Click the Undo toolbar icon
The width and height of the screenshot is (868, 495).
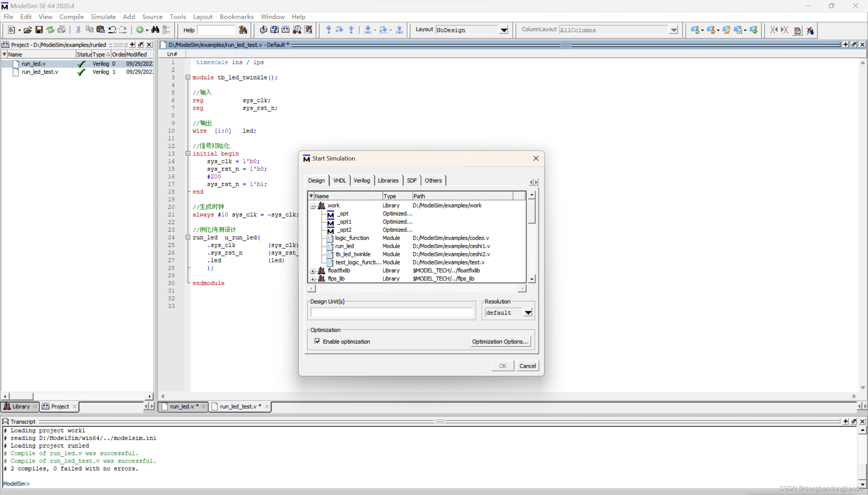pos(112,30)
